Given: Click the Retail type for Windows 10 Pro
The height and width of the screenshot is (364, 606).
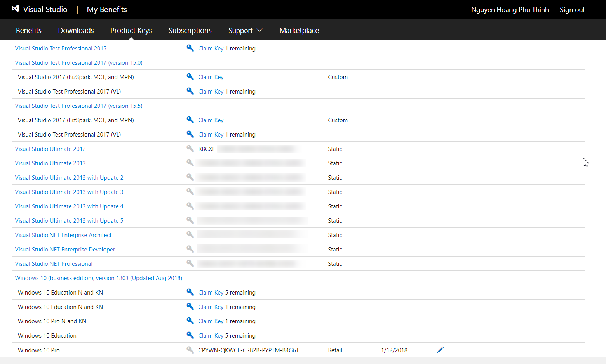Looking at the screenshot, I should [x=335, y=350].
